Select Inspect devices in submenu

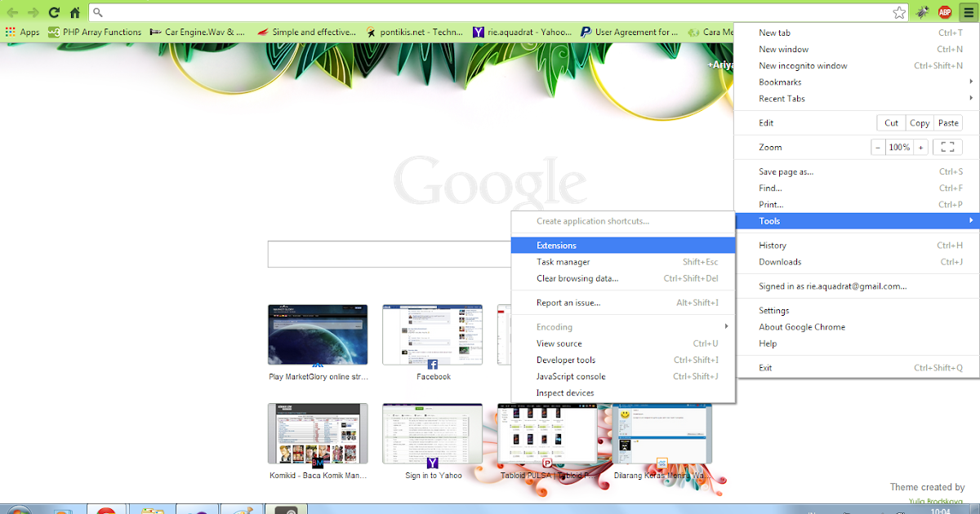click(x=623, y=393)
